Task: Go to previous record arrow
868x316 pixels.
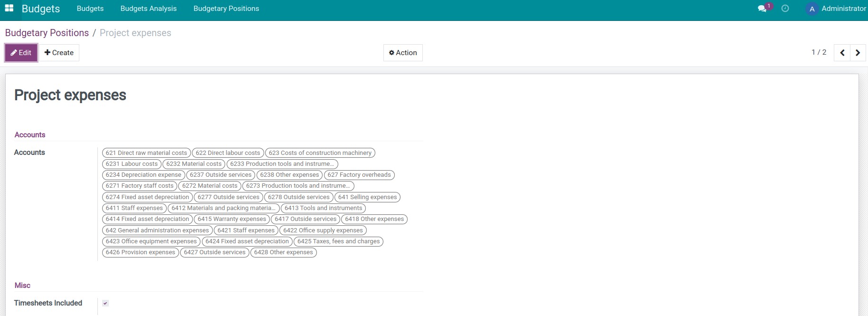Action: pos(842,53)
